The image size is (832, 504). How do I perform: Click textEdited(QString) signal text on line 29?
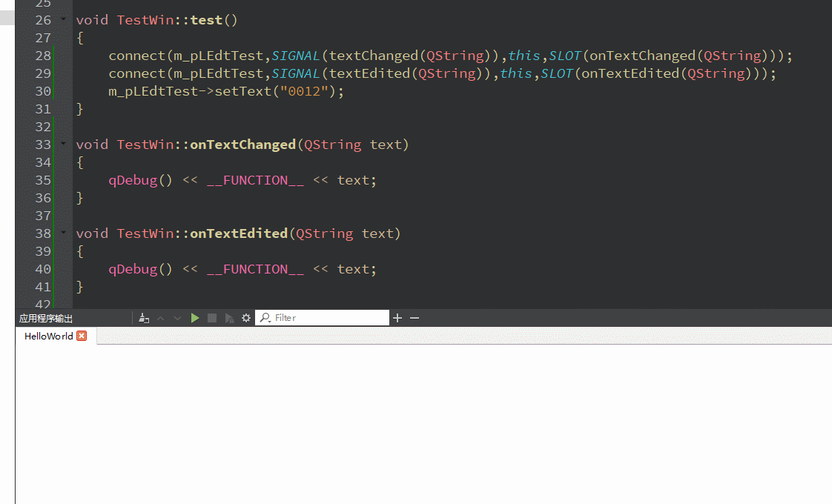pos(406,73)
